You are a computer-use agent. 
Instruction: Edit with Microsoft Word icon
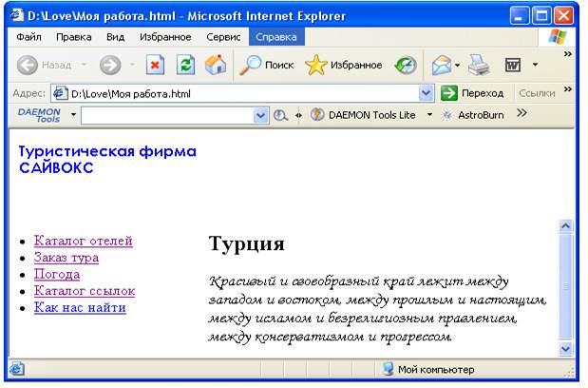pyautogui.click(x=513, y=66)
